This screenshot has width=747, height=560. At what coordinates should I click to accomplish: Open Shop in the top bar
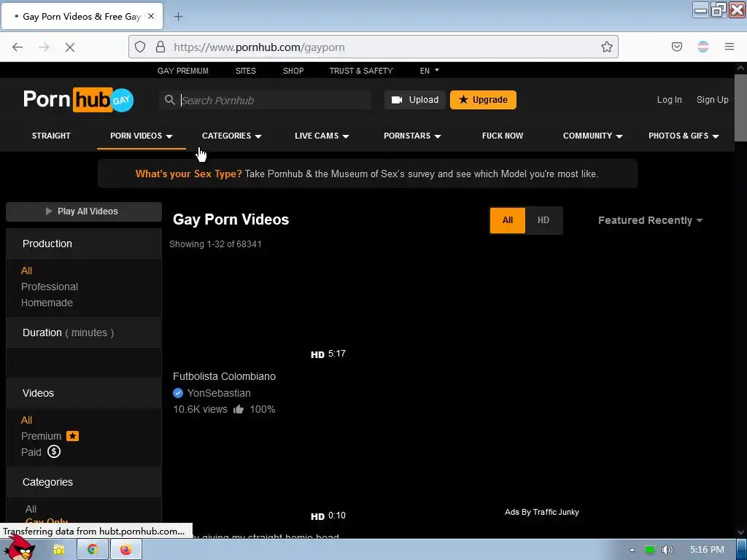tap(293, 71)
